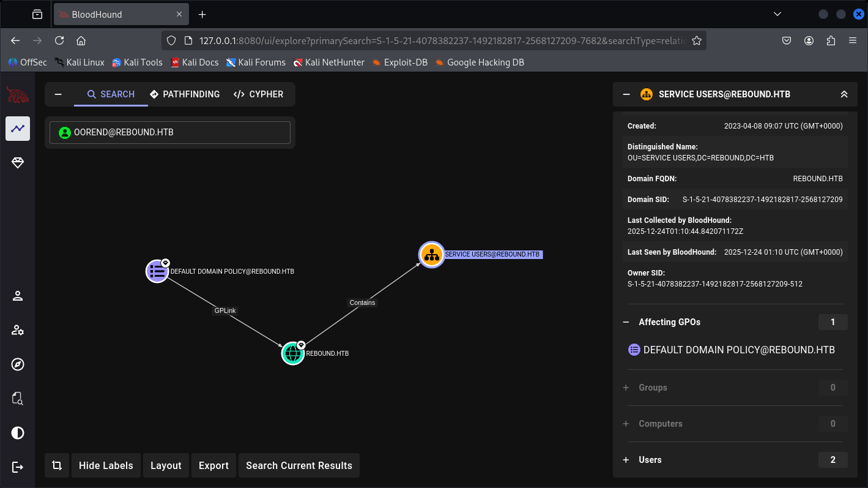Click the crop graph icon button
This screenshot has width=868, height=488.
57,465
